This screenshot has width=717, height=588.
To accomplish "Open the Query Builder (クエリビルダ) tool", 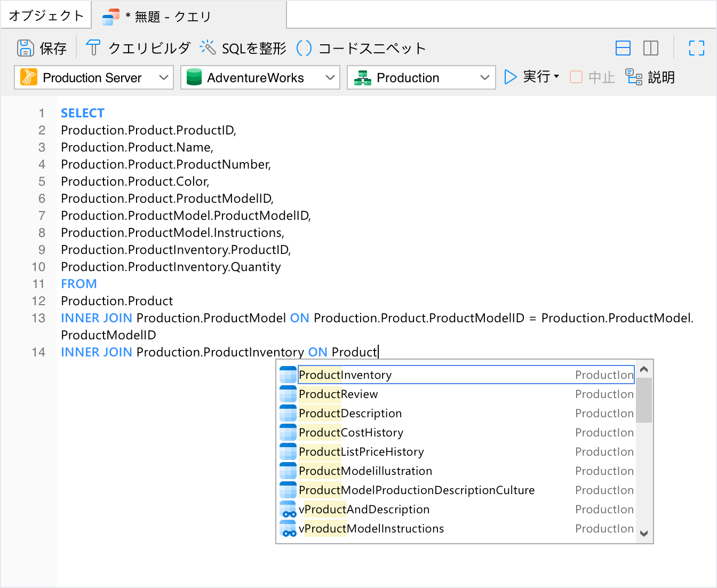I will [138, 48].
